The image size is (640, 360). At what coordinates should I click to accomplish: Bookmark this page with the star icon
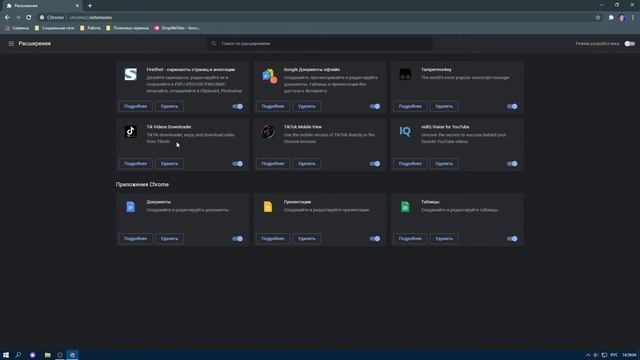[598, 18]
